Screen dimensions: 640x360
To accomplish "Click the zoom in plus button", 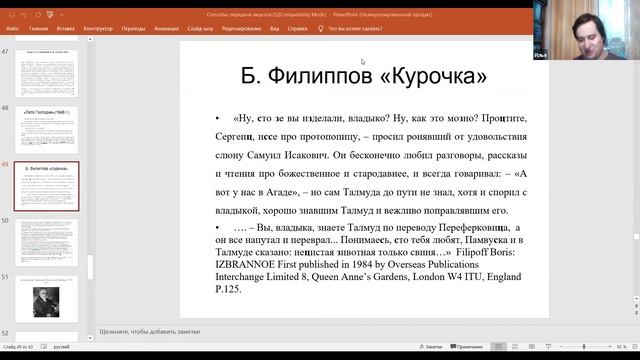I will (x=610, y=347).
